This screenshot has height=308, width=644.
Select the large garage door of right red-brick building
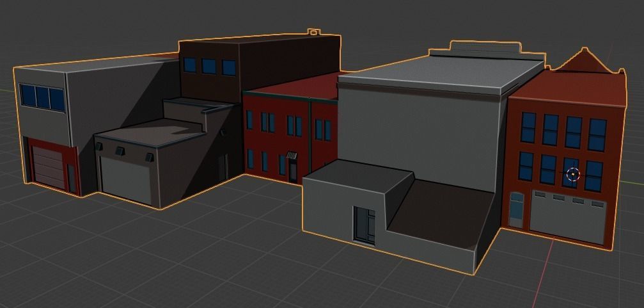pyautogui.click(x=568, y=216)
